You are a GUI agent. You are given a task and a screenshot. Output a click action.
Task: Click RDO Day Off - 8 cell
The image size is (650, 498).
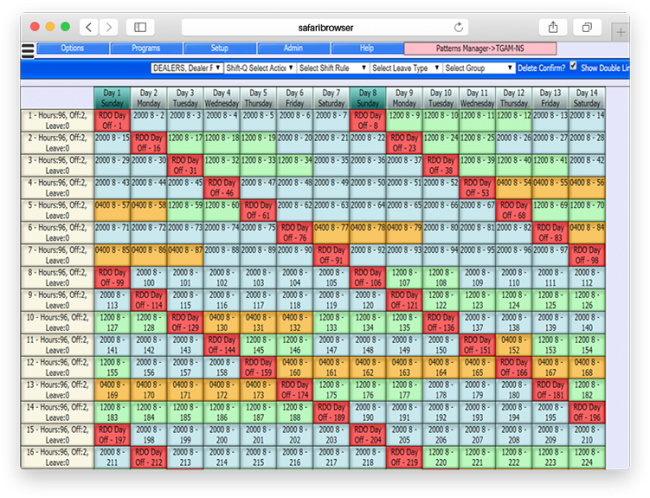pos(368,121)
